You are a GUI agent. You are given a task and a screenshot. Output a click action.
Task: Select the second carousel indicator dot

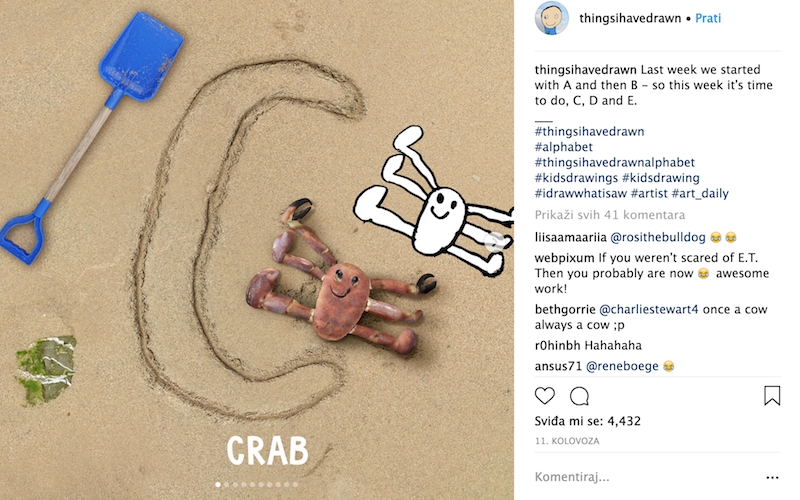(227, 484)
